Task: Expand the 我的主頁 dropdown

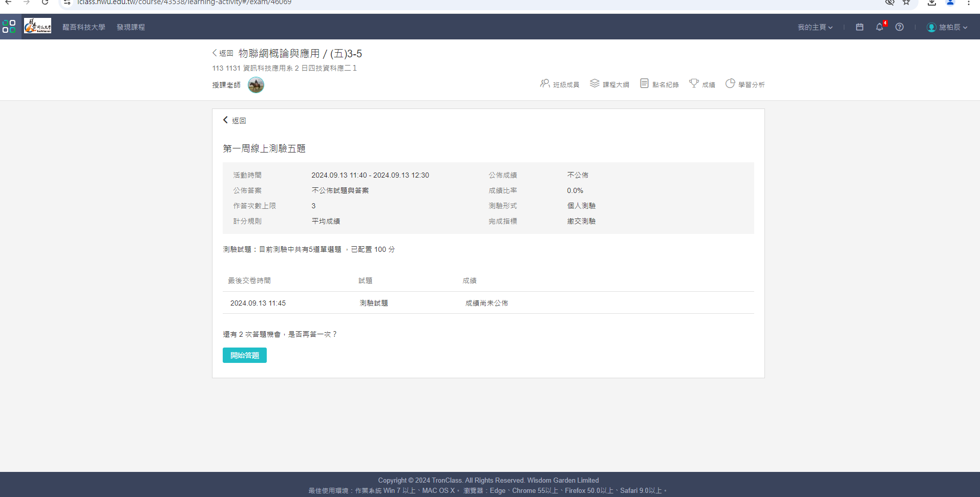Action: point(815,27)
